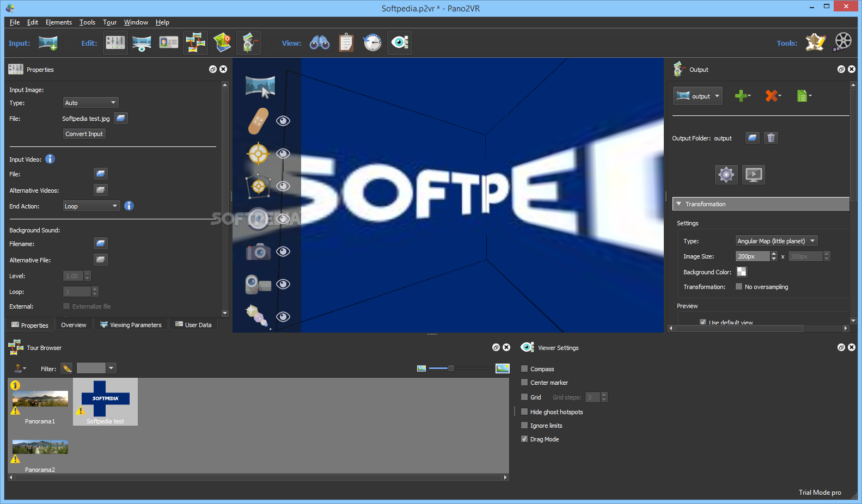Pick the Background Color swatch
The width and height of the screenshot is (862, 504).
click(x=742, y=272)
